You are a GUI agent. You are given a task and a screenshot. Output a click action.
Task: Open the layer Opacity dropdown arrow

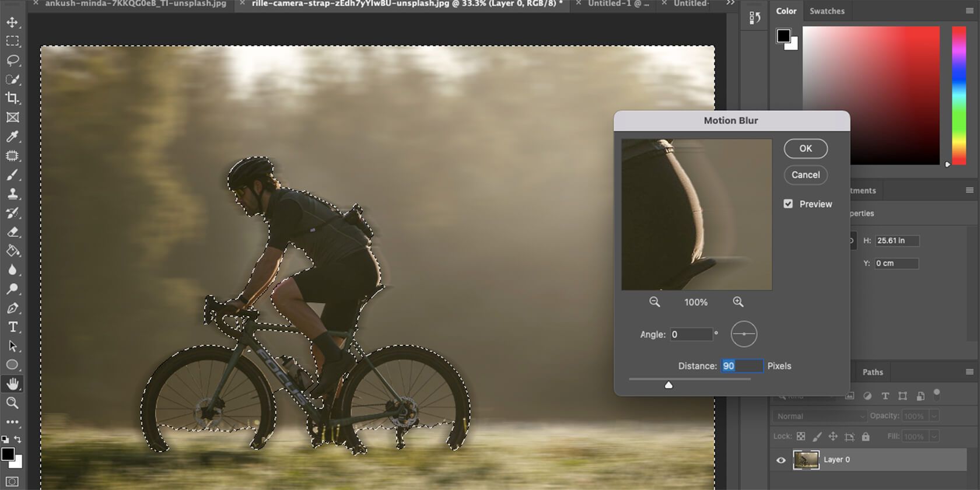935,416
